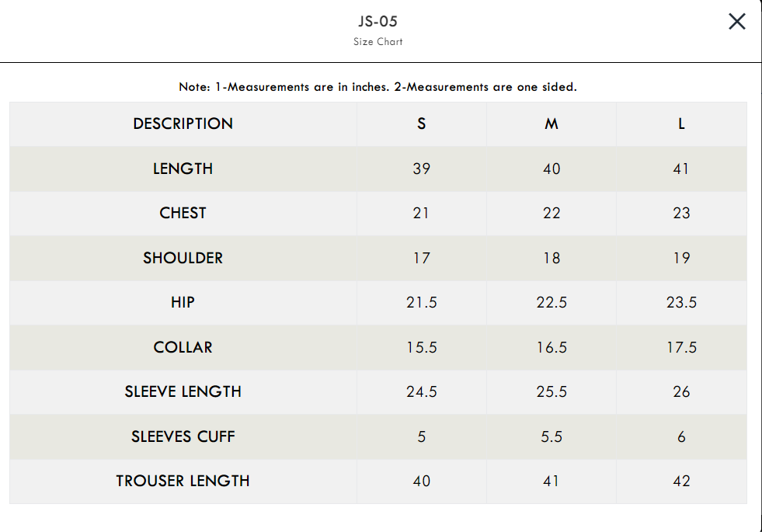The width and height of the screenshot is (762, 532).
Task: Click the M size column header
Action: point(551,124)
